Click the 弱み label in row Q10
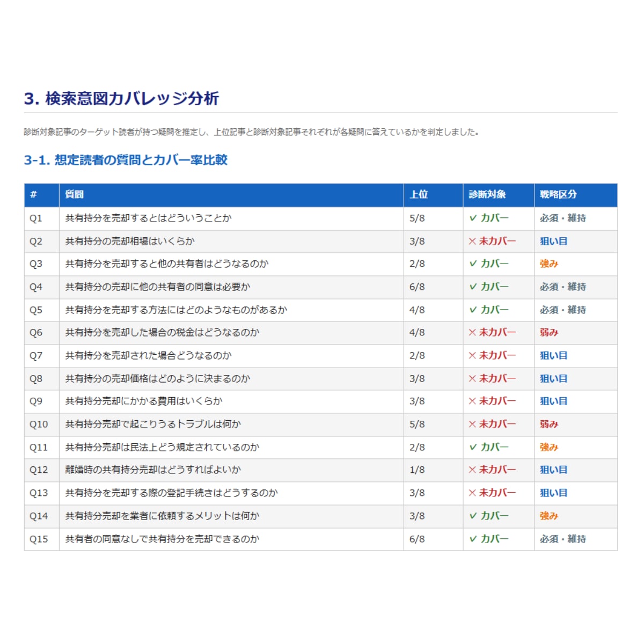 click(549, 425)
